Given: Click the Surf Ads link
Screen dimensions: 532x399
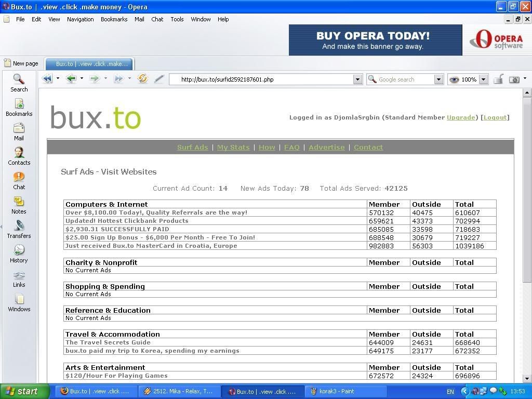Looking at the screenshot, I should click(x=192, y=147).
